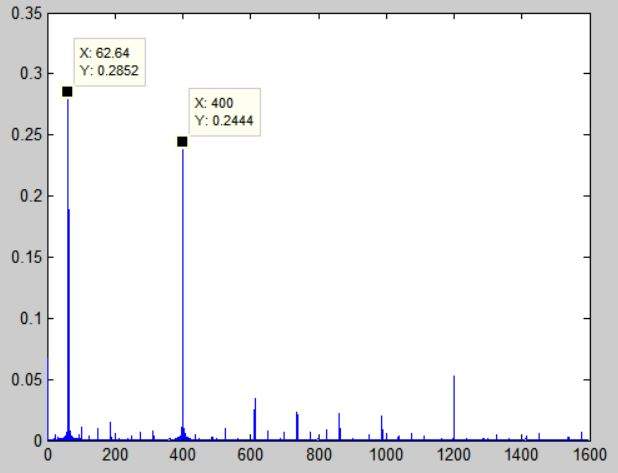Click the black data tip marker at X 62.64

point(67,92)
